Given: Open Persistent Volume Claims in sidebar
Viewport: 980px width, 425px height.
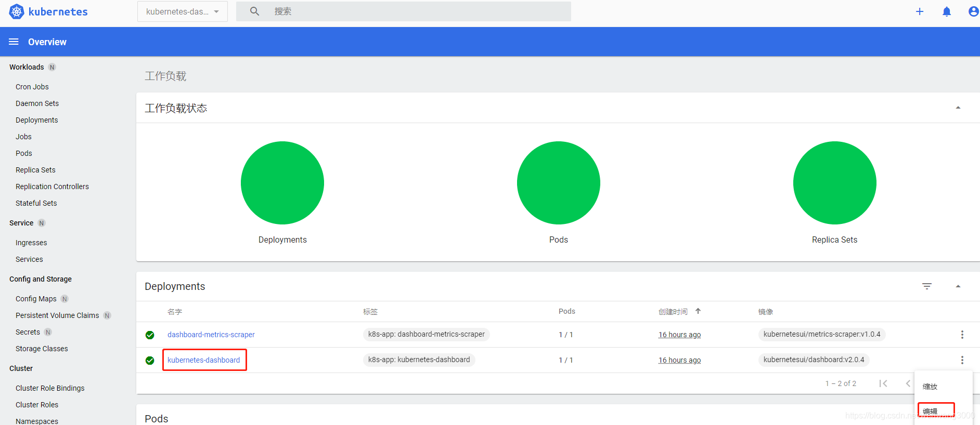Looking at the screenshot, I should (x=57, y=315).
